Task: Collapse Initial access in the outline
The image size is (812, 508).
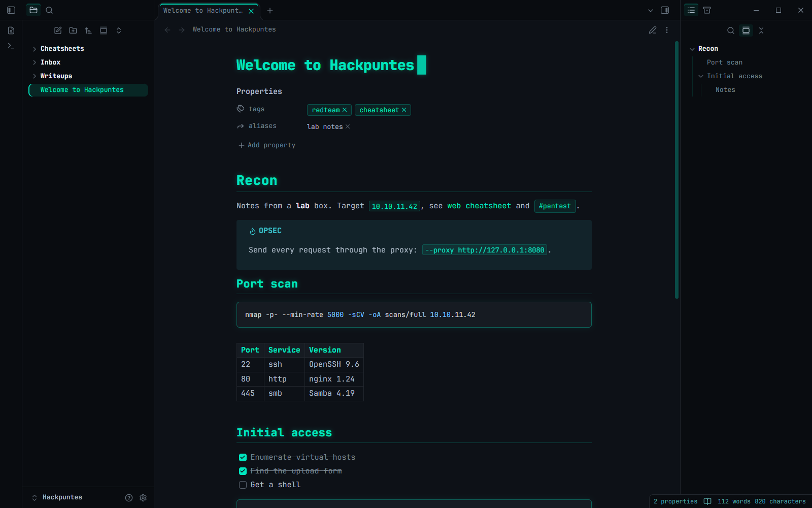Action: click(701, 76)
